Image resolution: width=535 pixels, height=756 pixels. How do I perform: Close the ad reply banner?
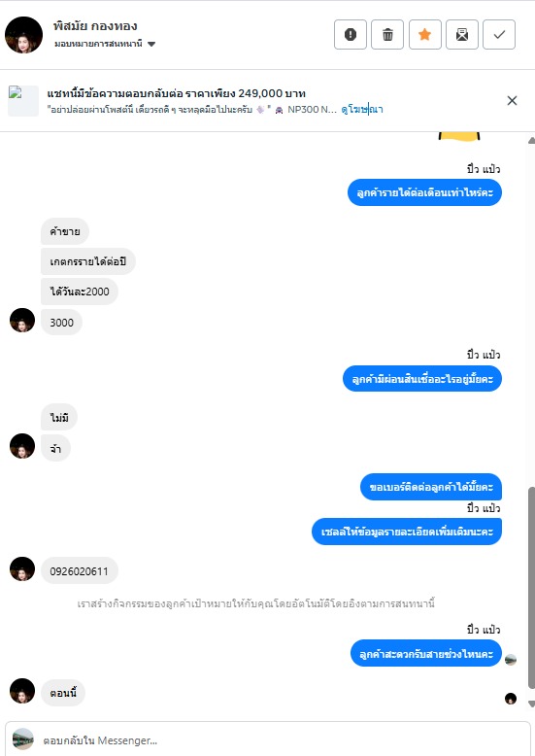(x=512, y=100)
